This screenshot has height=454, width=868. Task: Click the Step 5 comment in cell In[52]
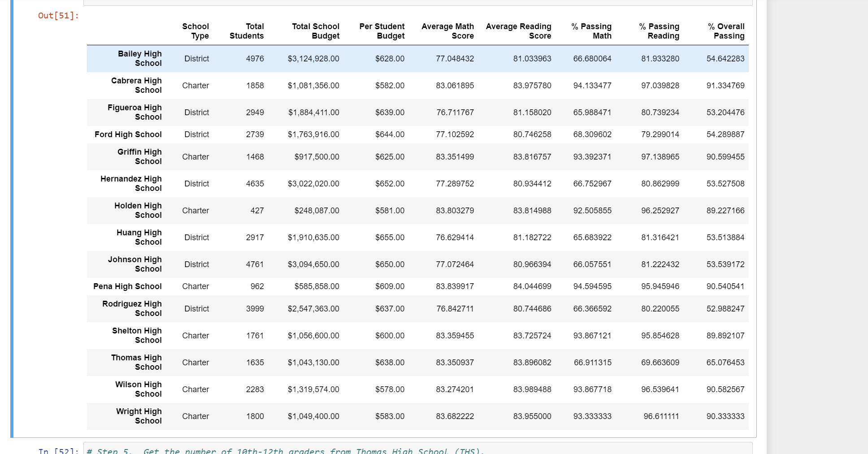(x=285, y=450)
